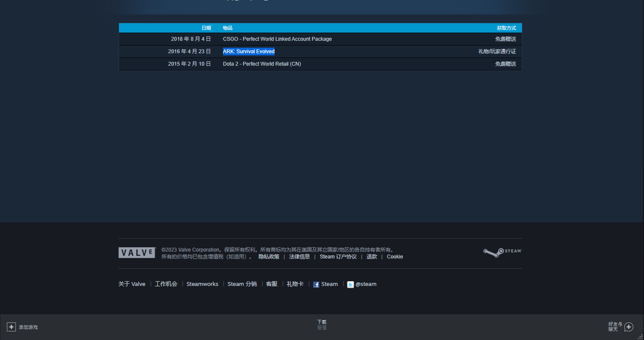Open 工作机会 jobs link
The height and width of the screenshot is (340, 644).
tap(166, 284)
